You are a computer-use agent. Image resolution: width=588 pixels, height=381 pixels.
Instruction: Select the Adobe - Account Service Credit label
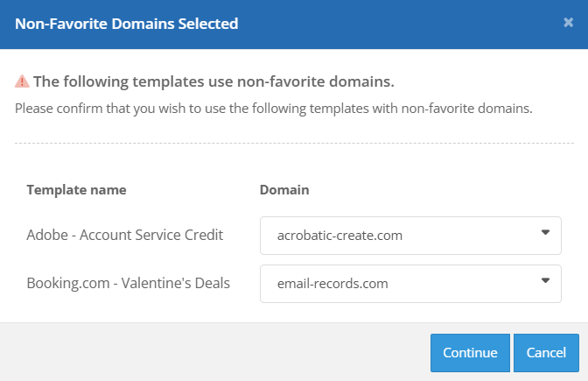pyautogui.click(x=125, y=235)
